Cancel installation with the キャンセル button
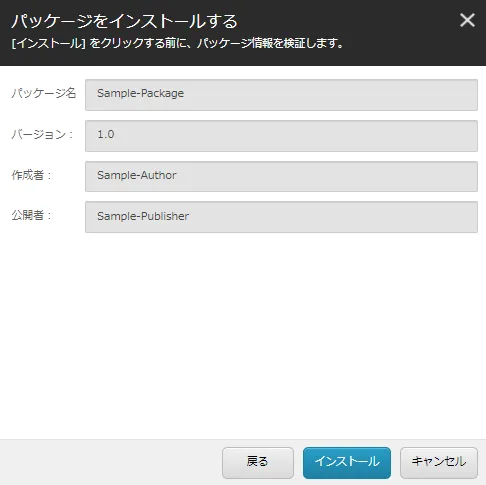 tap(439, 462)
